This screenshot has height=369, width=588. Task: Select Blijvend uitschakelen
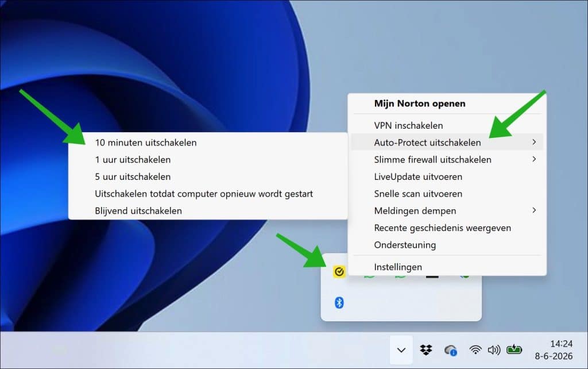click(208, 210)
